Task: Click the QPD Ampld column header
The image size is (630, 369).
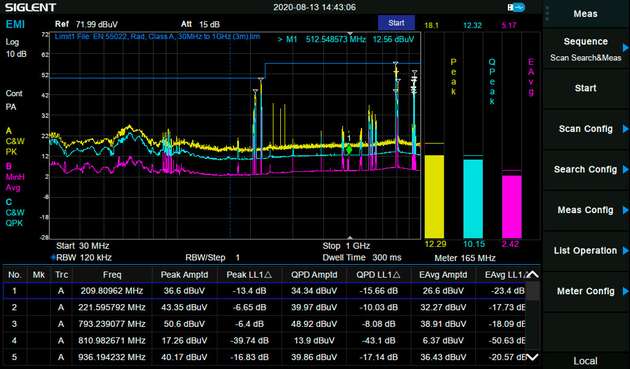Action: pos(314,275)
